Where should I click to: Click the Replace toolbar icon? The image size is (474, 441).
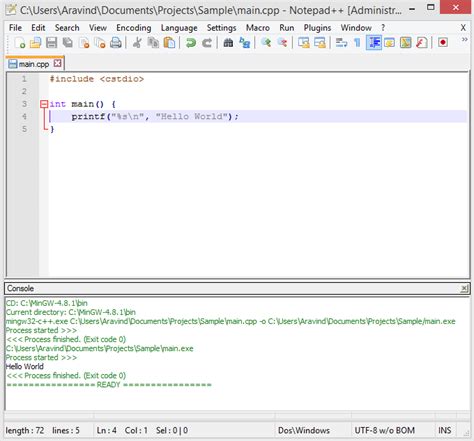tap(245, 43)
